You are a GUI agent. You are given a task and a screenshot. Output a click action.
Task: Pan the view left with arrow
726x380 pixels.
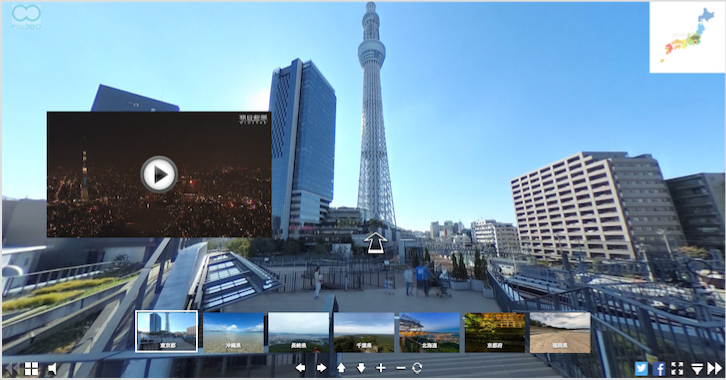[x=300, y=368]
